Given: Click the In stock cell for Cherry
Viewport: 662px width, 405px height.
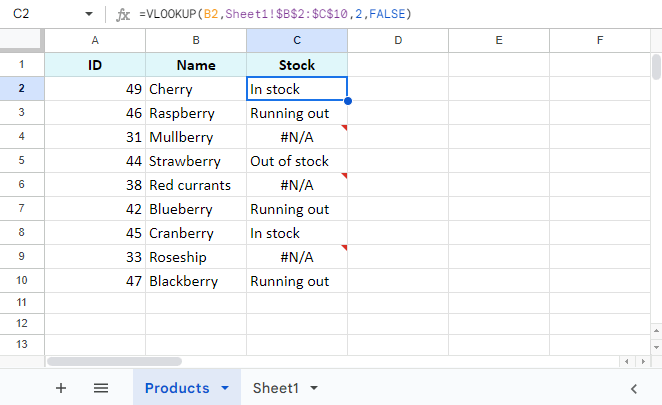Looking at the screenshot, I should pos(297,89).
